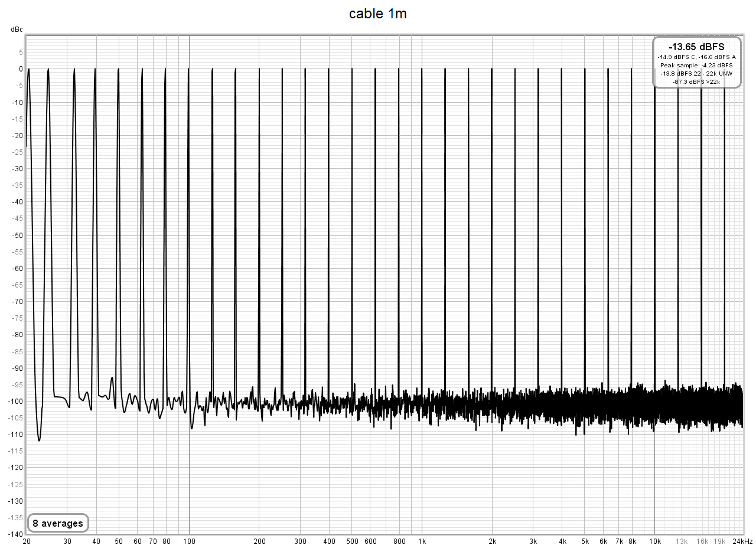This screenshot has width=756, height=548.
Task: Click the "-13.65 dBFS" level readout
Action: pyautogui.click(x=696, y=47)
